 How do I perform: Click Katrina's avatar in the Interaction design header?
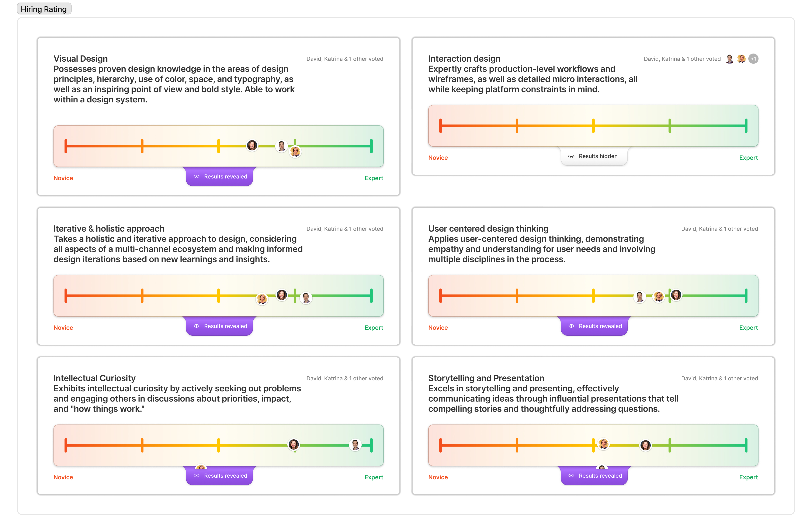click(741, 59)
